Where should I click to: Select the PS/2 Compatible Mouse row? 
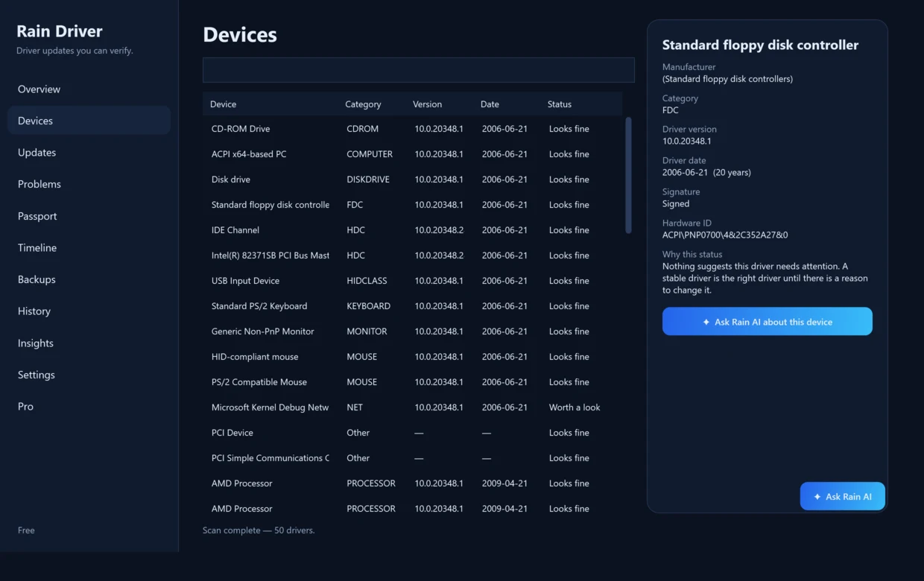pyautogui.click(x=412, y=382)
